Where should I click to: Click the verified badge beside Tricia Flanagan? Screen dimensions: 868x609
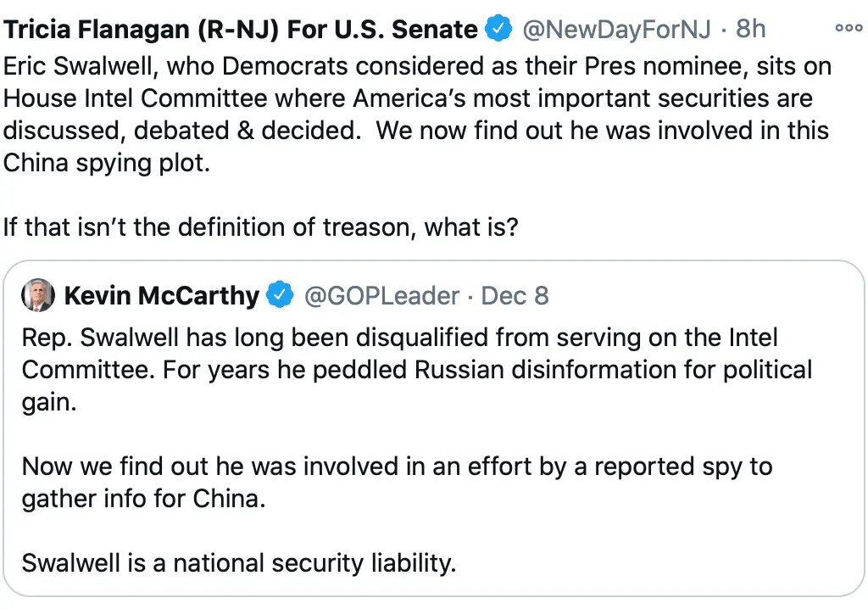tap(498, 30)
